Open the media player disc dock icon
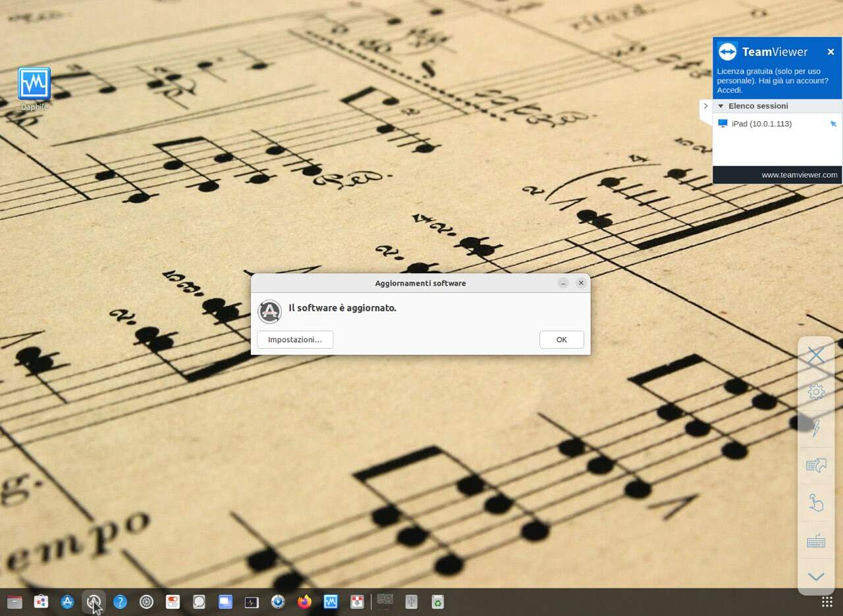 pos(278,602)
